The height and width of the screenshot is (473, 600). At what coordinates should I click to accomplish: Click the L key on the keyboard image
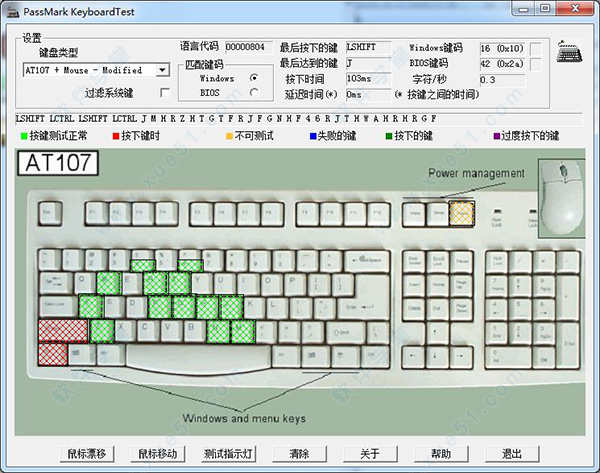[x=278, y=307]
